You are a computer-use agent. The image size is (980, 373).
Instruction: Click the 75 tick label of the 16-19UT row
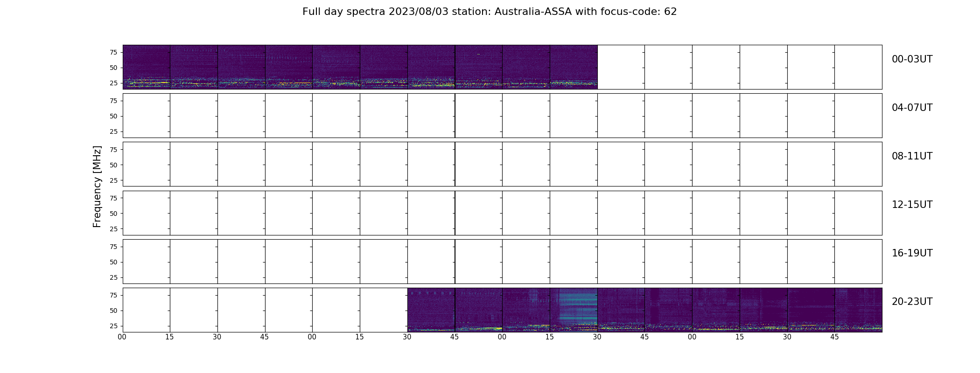point(113,247)
